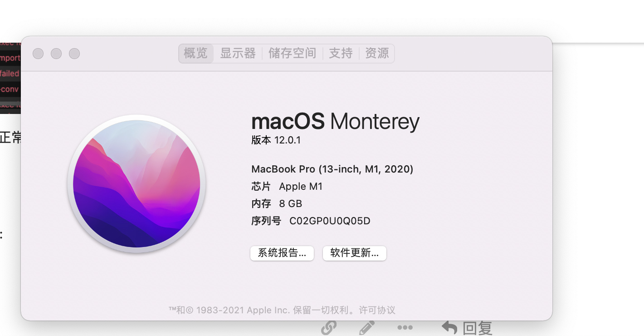Select the 储存空间 tab
644x336 pixels.
292,54
